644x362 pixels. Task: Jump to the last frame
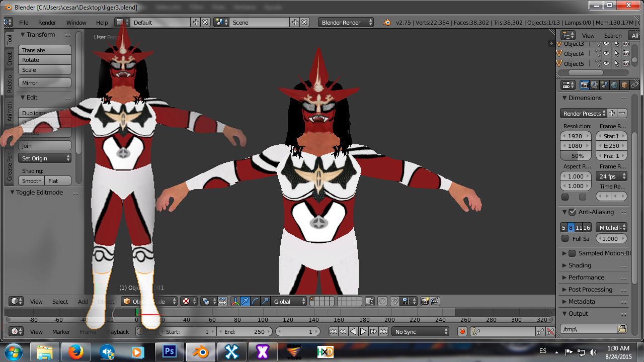[383, 331]
